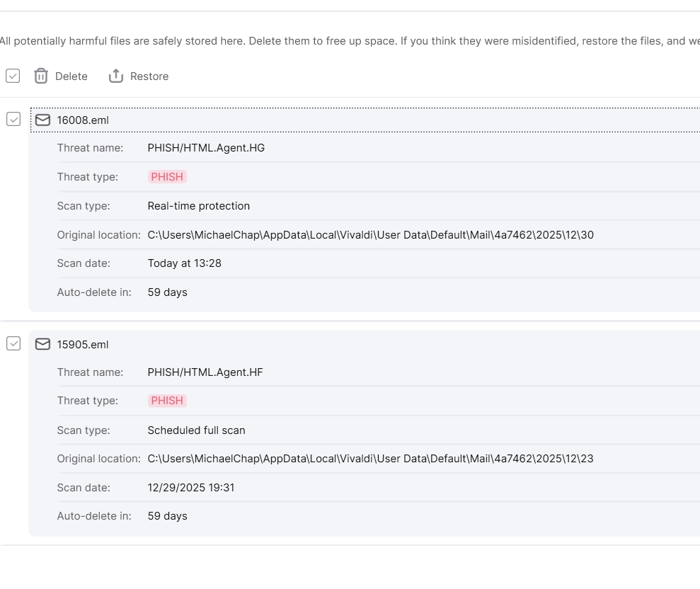700x589 pixels.
Task: Uncheck the checkbox for 16008.eml
Action: click(x=13, y=120)
